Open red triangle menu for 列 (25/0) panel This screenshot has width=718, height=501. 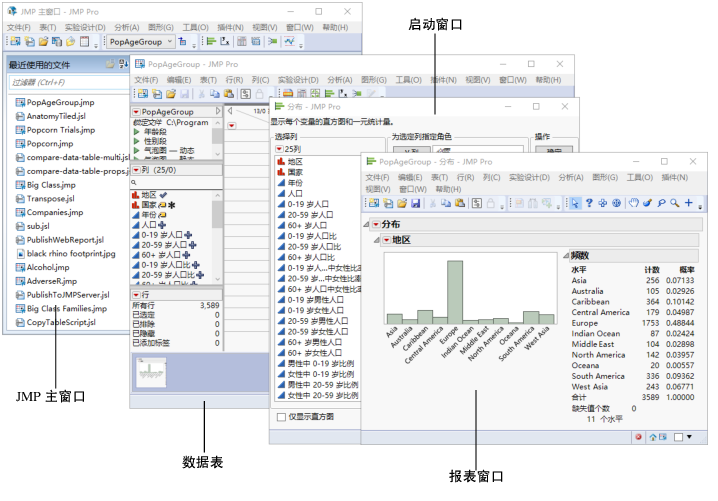coord(136,170)
